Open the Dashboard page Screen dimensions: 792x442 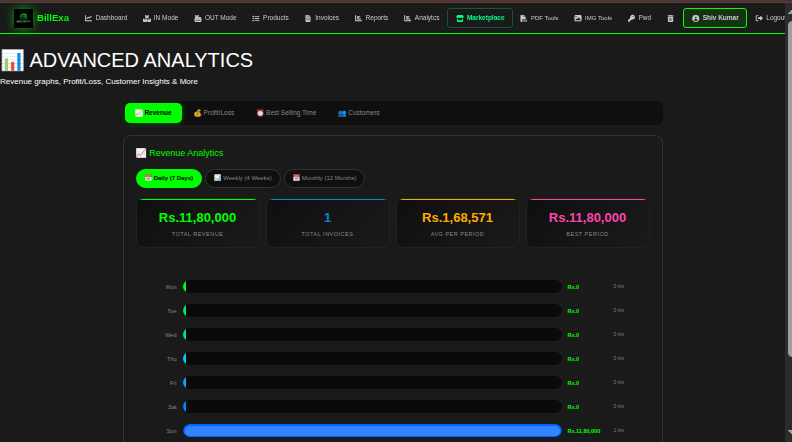(x=106, y=18)
